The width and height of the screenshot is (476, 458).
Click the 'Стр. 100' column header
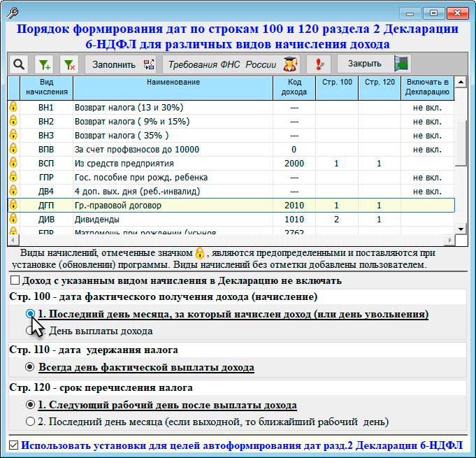[x=337, y=87]
